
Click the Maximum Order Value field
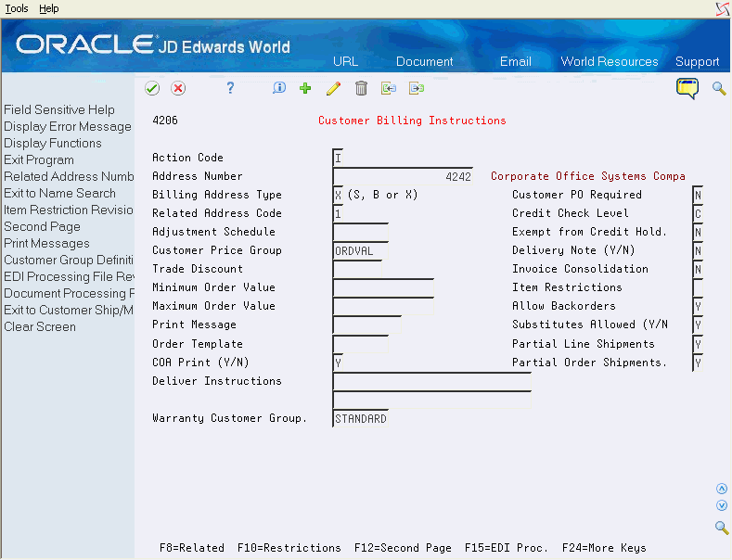coord(383,307)
